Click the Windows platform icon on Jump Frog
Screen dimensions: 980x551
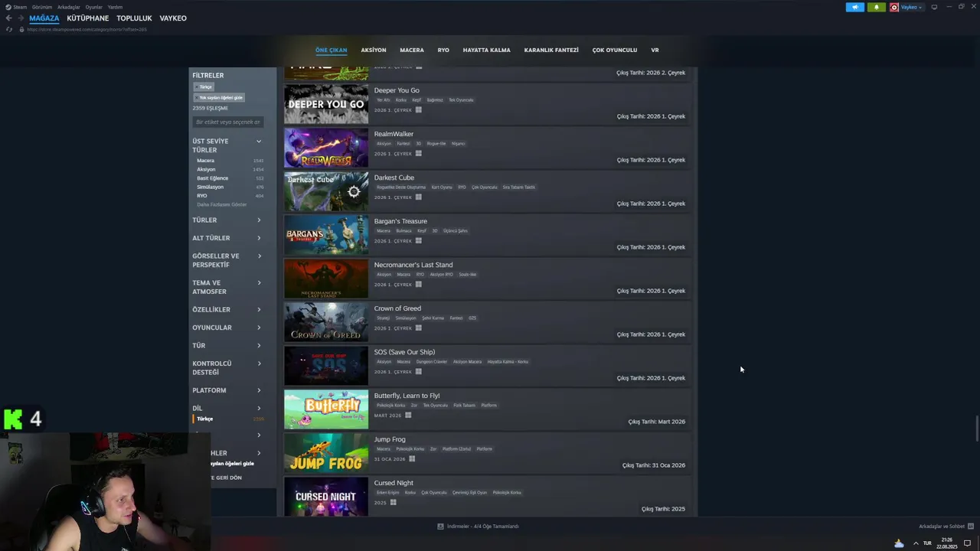click(x=412, y=459)
